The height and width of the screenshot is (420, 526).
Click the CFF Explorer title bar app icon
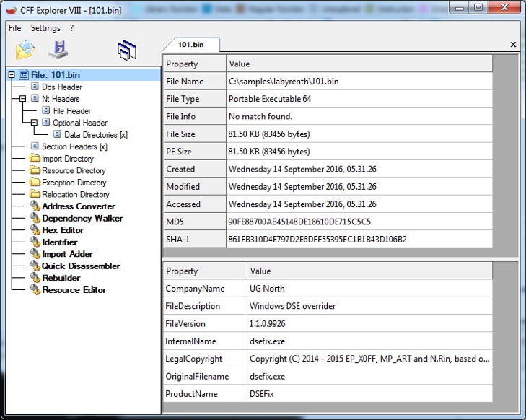[11, 10]
